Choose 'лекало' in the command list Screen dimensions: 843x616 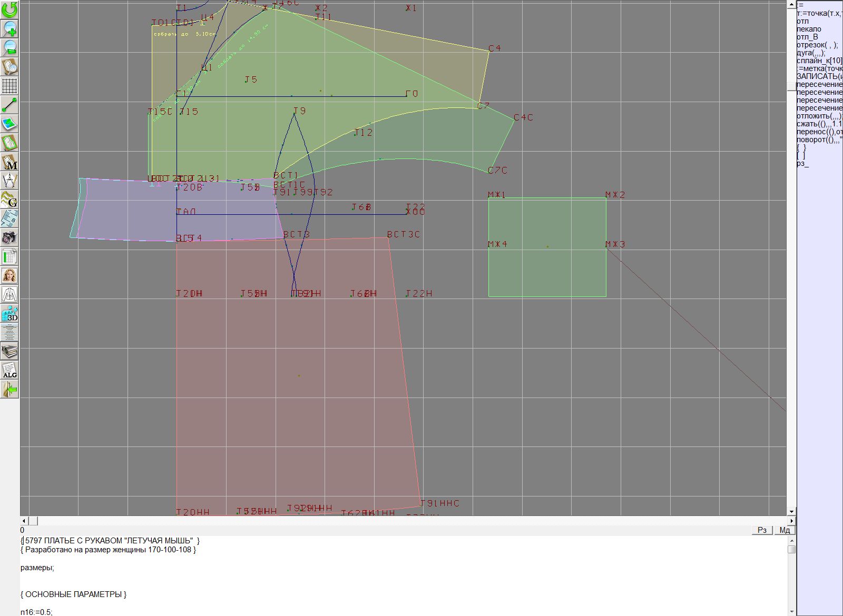(809, 29)
